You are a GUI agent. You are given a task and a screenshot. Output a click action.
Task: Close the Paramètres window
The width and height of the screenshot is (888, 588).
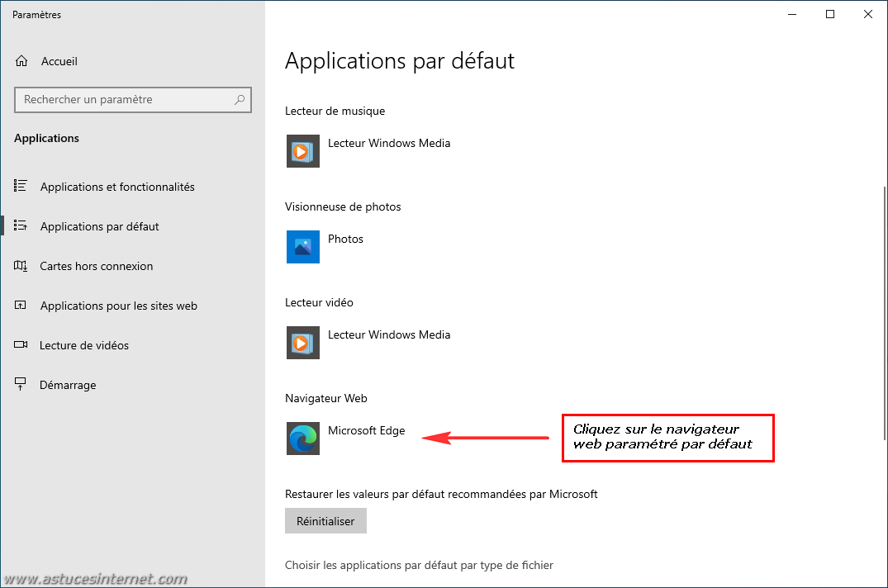[x=867, y=14]
